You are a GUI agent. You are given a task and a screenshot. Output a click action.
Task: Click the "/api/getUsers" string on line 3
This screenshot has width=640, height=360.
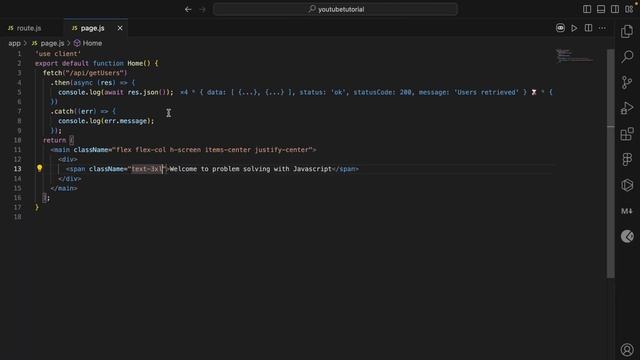pos(95,73)
